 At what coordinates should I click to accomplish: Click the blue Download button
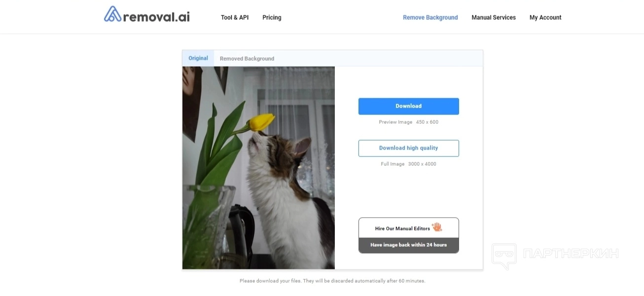click(x=409, y=106)
